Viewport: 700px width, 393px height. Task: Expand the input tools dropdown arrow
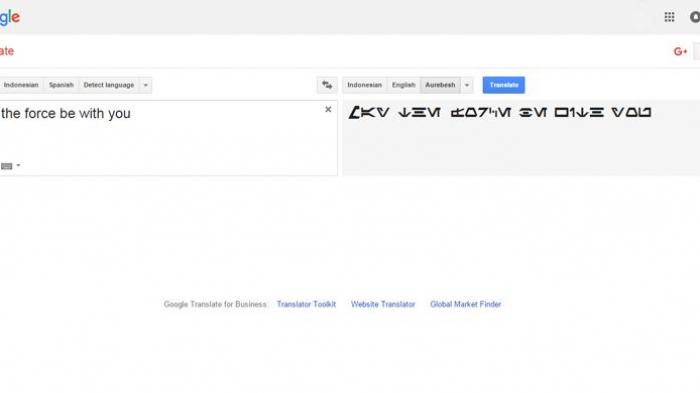pyautogui.click(x=18, y=166)
